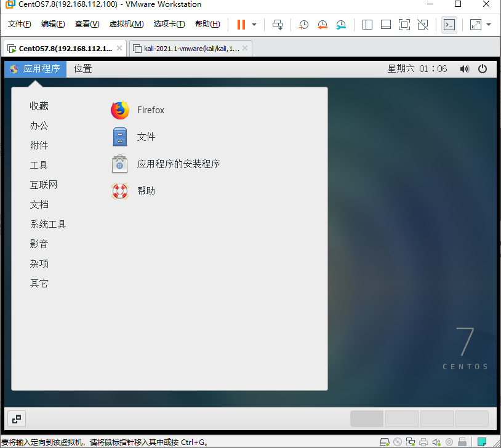Switch to the first workspace in the switcher
The height and width of the screenshot is (448, 501).
[x=367, y=419]
